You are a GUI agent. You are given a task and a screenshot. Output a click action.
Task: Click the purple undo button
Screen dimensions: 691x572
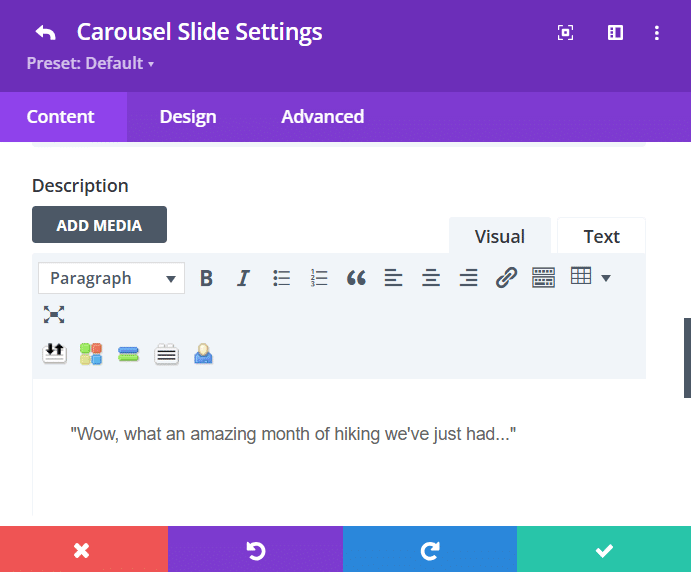[x=255, y=550]
